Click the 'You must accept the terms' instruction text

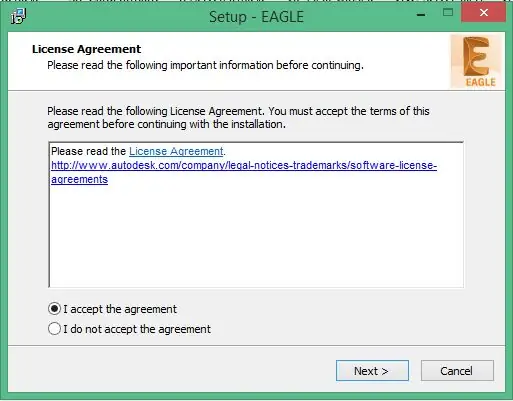click(349, 111)
